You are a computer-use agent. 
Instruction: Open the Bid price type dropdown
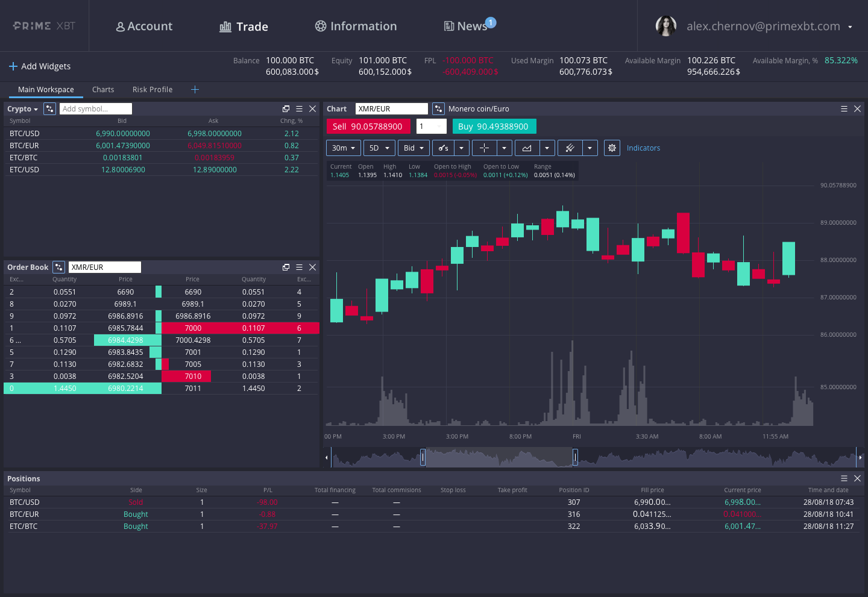[414, 148]
